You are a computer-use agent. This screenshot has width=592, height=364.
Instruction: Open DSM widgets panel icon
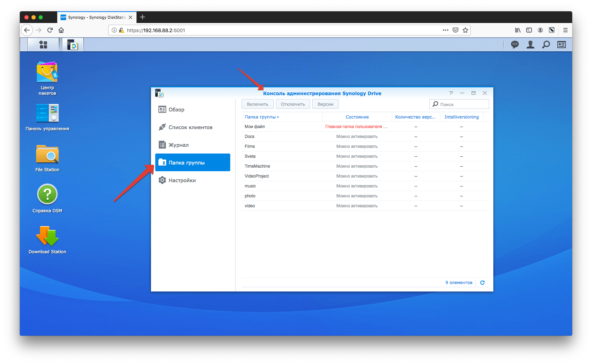[562, 45]
